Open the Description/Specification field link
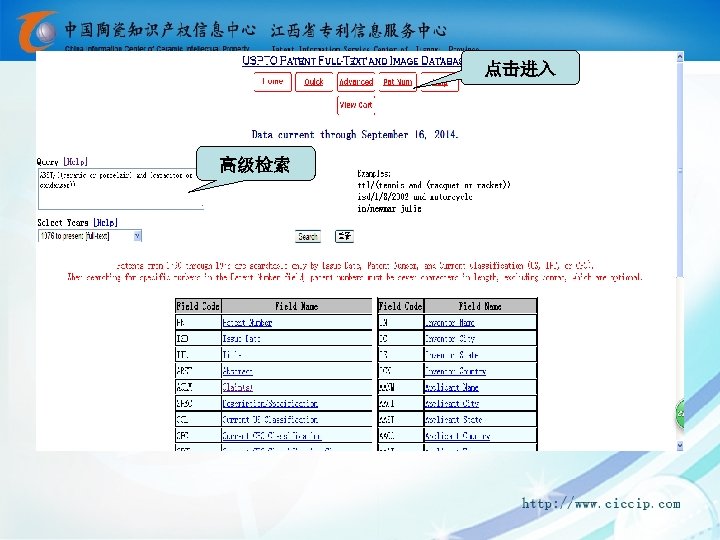 click(x=270, y=403)
